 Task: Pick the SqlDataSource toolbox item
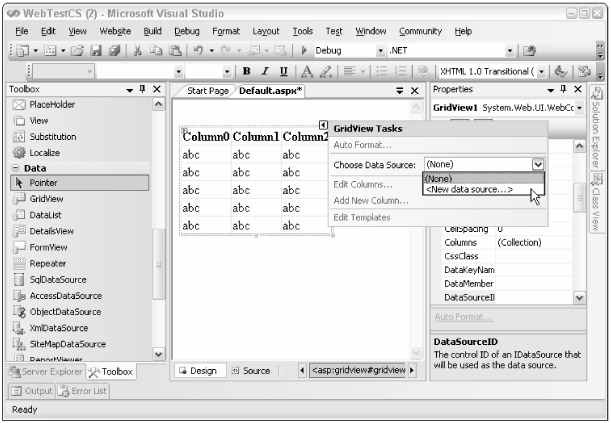click(x=58, y=279)
